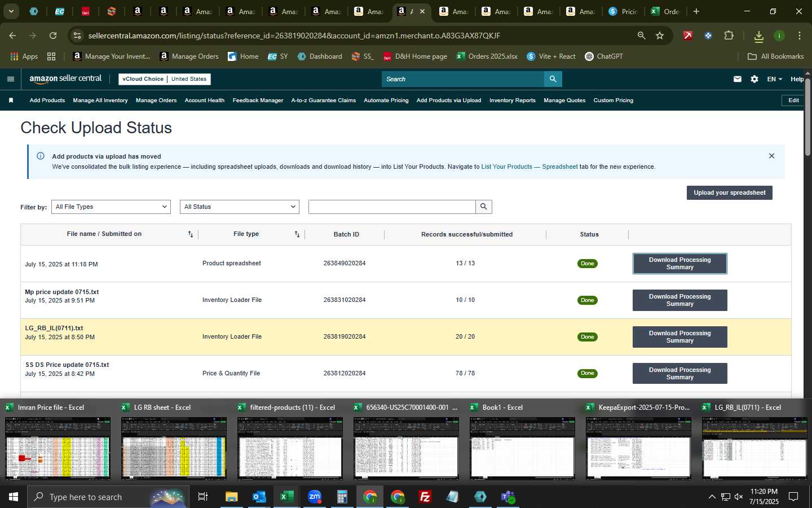Click the bookmark flag icon in nav bar
Screen dimensions: 812x508
tap(11, 100)
